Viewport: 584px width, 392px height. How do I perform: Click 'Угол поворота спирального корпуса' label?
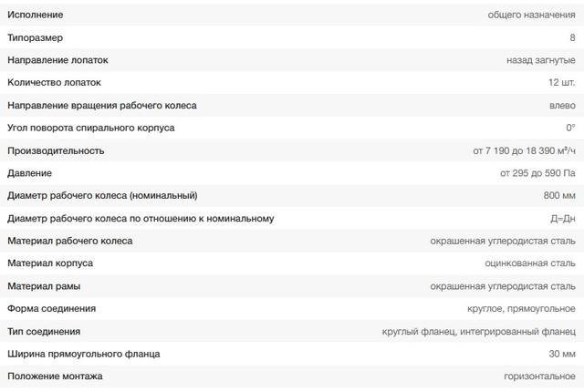[x=91, y=128]
